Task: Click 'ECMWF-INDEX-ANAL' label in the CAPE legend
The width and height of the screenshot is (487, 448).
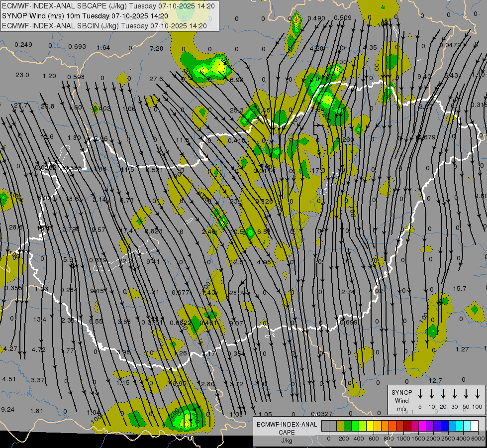Action: [287, 425]
